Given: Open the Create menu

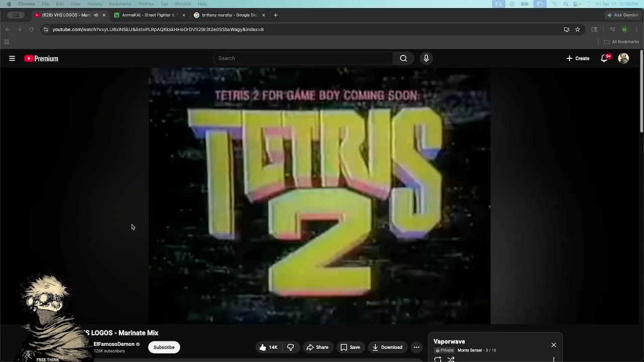Looking at the screenshot, I should 578,58.
